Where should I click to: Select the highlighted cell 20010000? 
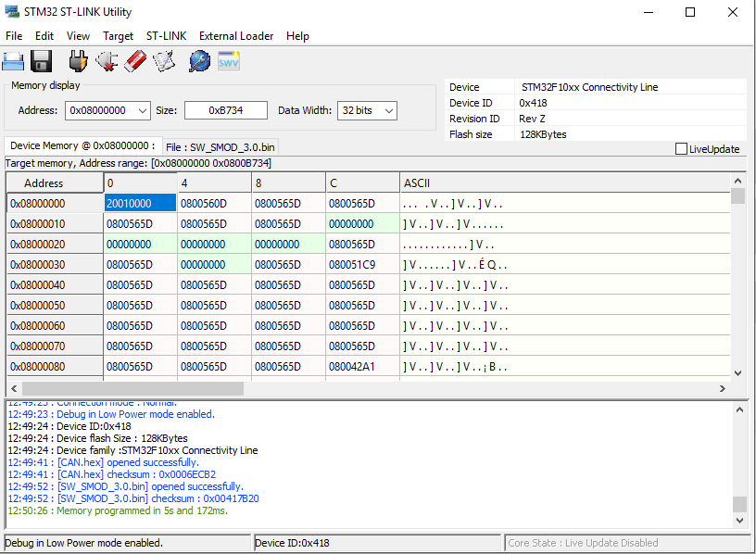tap(140, 204)
